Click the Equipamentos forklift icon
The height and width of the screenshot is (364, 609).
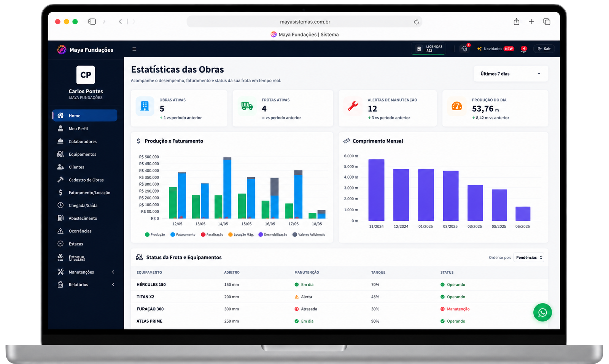pyautogui.click(x=60, y=154)
